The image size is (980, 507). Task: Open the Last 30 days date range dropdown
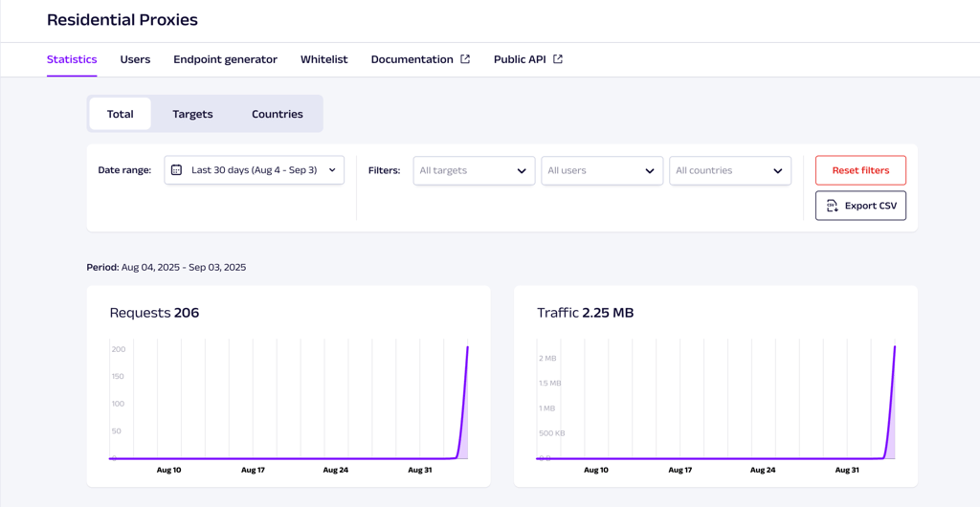255,170
